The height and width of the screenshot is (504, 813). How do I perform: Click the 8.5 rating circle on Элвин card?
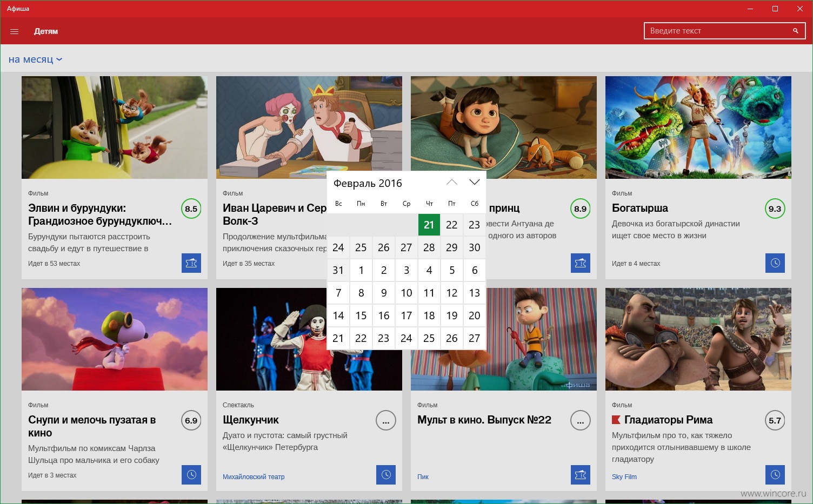(191, 209)
